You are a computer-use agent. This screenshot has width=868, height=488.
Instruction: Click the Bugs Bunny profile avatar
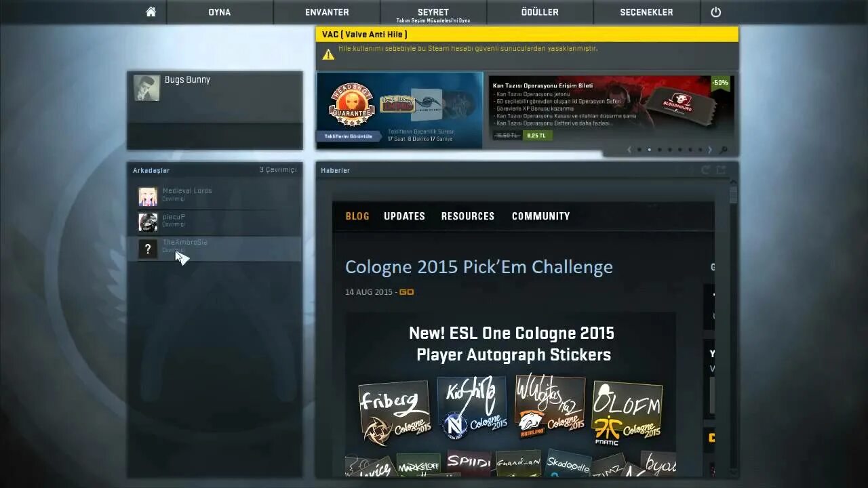pyautogui.click(x=146, y=88)
